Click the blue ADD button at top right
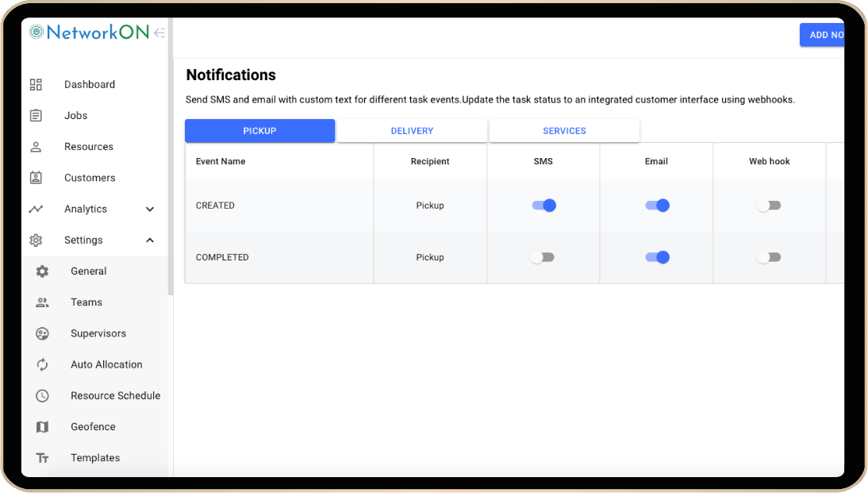Screen dimensions: 868x493 [823, 35]
